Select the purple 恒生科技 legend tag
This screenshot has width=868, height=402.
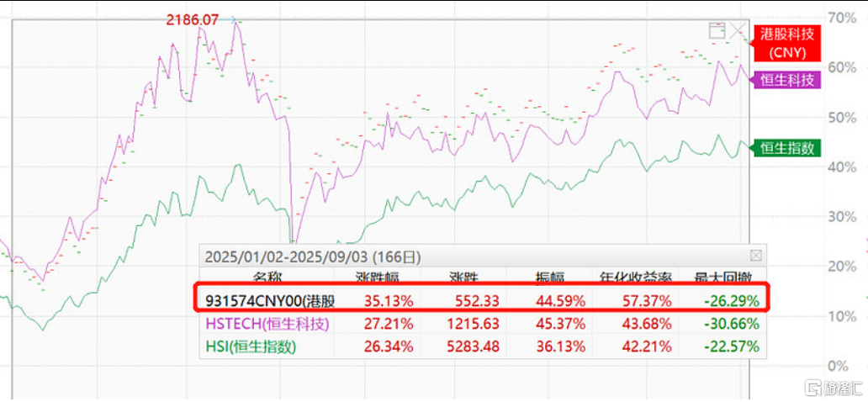[786, 80]
